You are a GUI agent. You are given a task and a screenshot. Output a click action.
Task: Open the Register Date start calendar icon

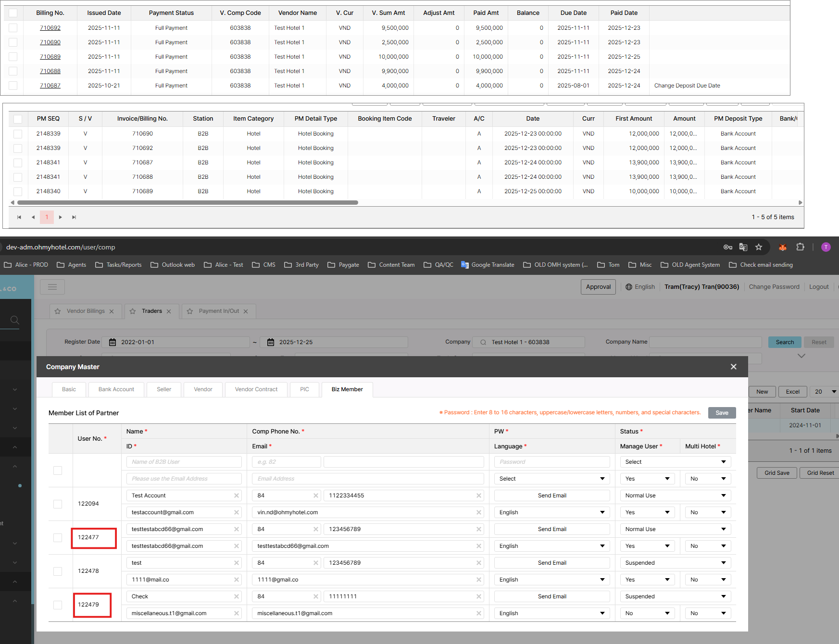click(x=113, y=342)
